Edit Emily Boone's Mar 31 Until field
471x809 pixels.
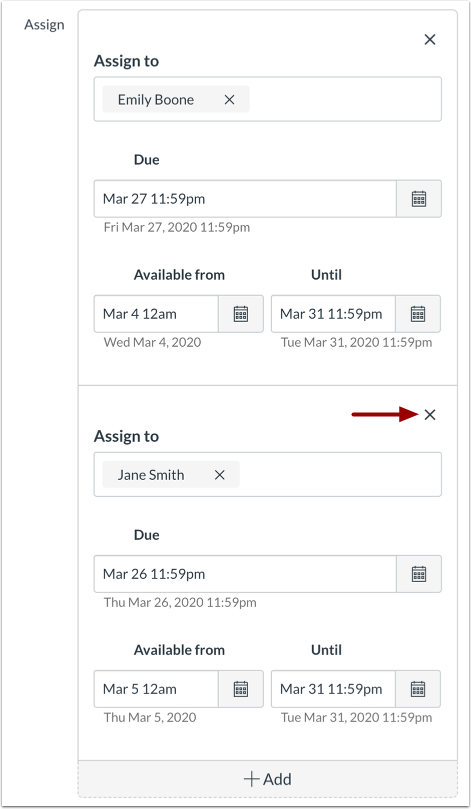(333, 314)
